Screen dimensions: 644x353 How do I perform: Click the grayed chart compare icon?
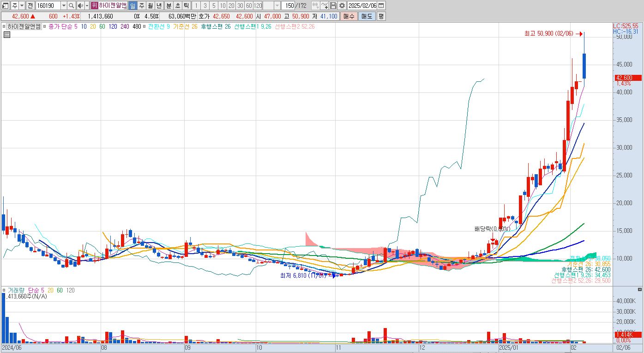pos(315,6)
